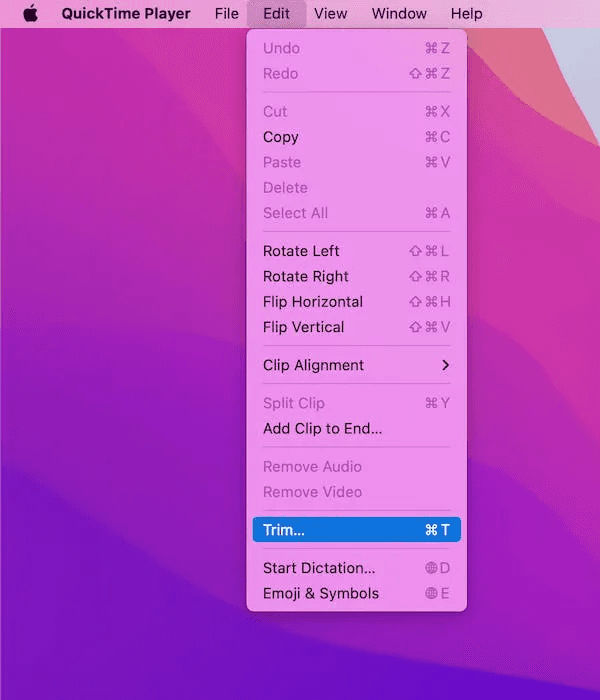The width and height of the screenshot is (600, 700).
Task: Choose Flip Horizontal
Action: pos(356,302)
